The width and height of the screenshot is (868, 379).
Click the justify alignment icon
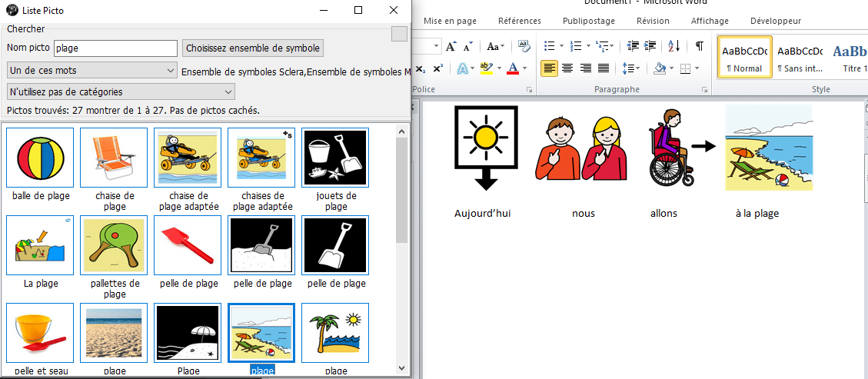coord(604,68)
